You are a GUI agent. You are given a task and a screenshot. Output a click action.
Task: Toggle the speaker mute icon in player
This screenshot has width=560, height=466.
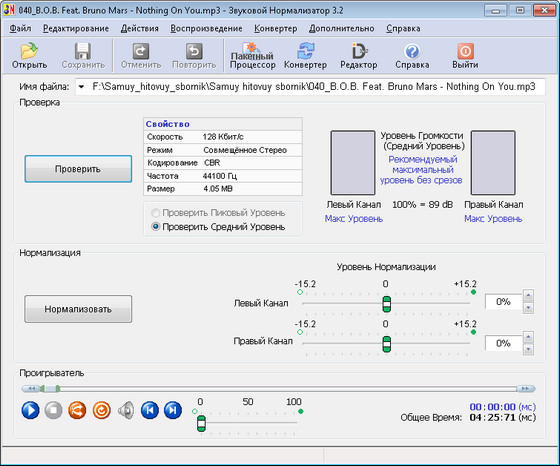pyautogui.click(x=126, y=410)
